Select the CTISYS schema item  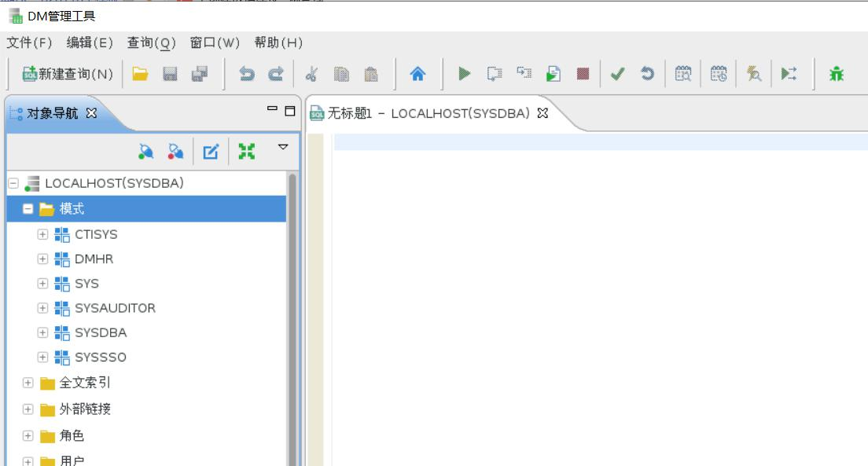[96, 235]
